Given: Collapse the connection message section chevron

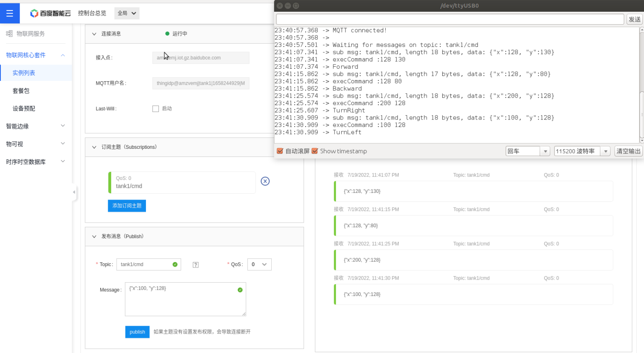Looking at the screenshot, I should (94, 34).
